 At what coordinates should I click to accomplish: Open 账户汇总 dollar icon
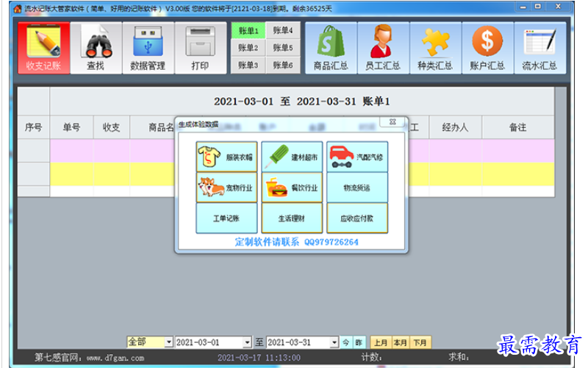pos(487,48)
